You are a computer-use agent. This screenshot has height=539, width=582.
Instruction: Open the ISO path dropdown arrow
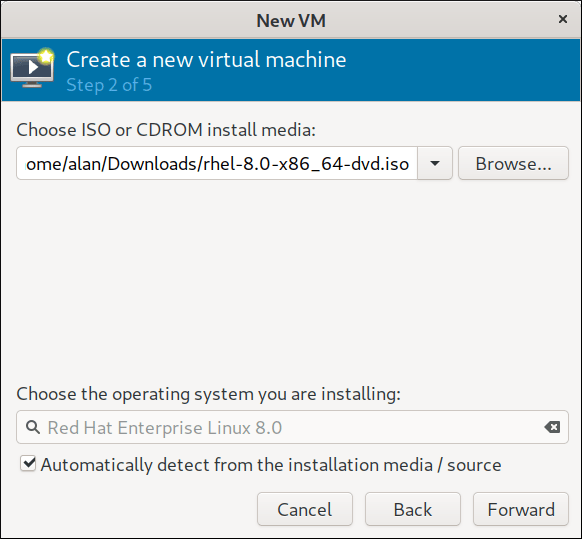point(435,163)
